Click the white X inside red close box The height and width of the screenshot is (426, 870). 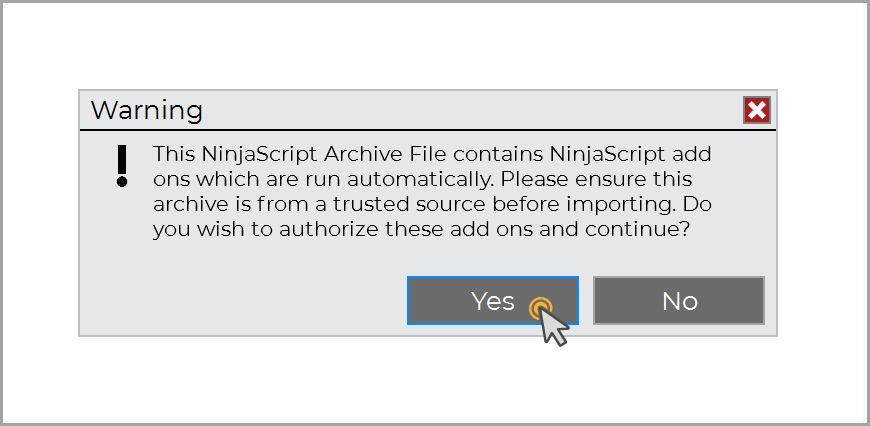click(x=756, y=110)
